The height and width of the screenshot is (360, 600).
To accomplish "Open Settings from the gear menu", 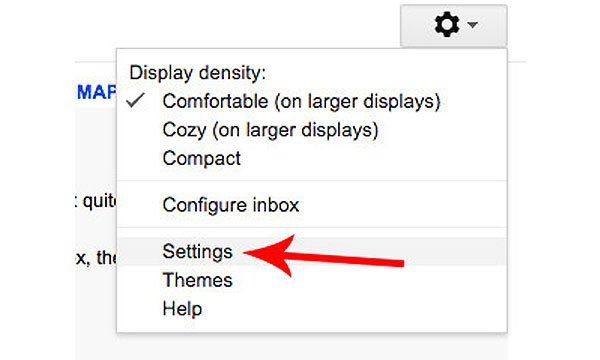I will click(197, 251).
